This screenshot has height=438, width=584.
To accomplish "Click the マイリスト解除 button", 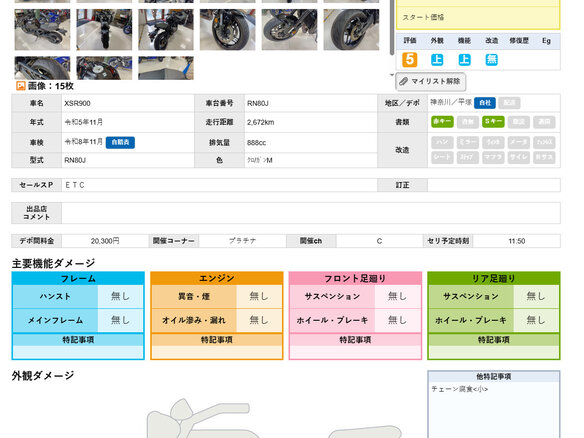I will coord(431,82).
